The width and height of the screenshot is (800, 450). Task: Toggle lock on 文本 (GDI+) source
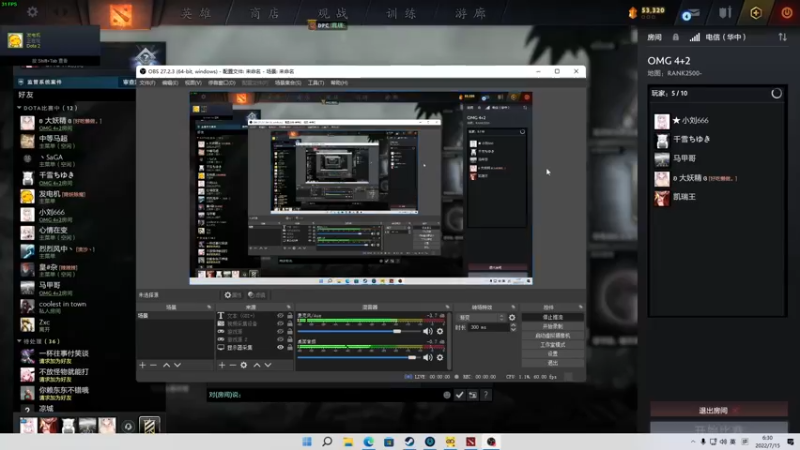click(290, 316)
